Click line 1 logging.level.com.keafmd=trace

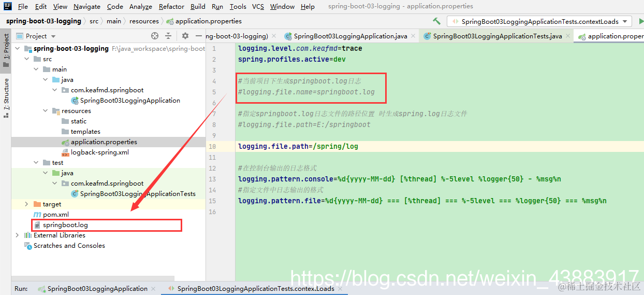300,48
